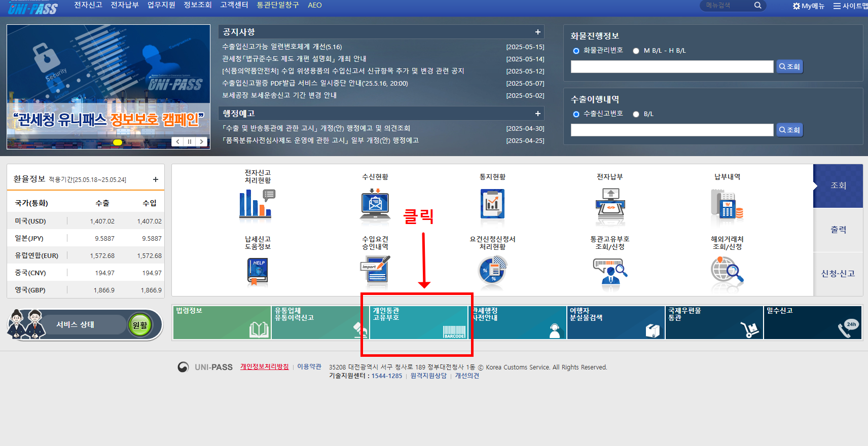Click the 유럽연합(EUR) exchange rate row
The image size is (868, 446).
86,255
